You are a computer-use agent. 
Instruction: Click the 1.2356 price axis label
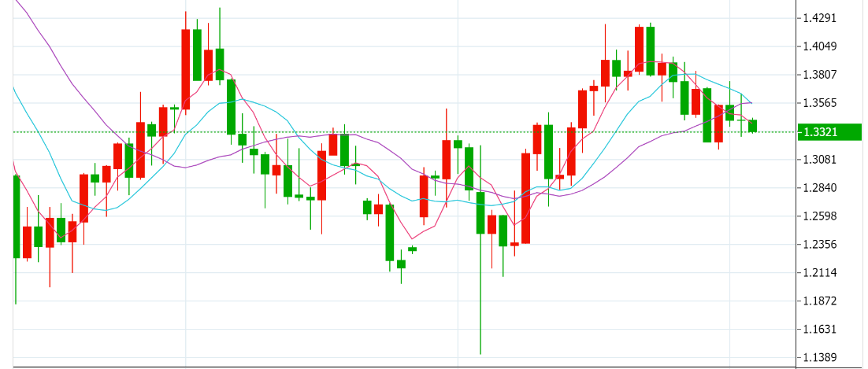tap(819, 245)
